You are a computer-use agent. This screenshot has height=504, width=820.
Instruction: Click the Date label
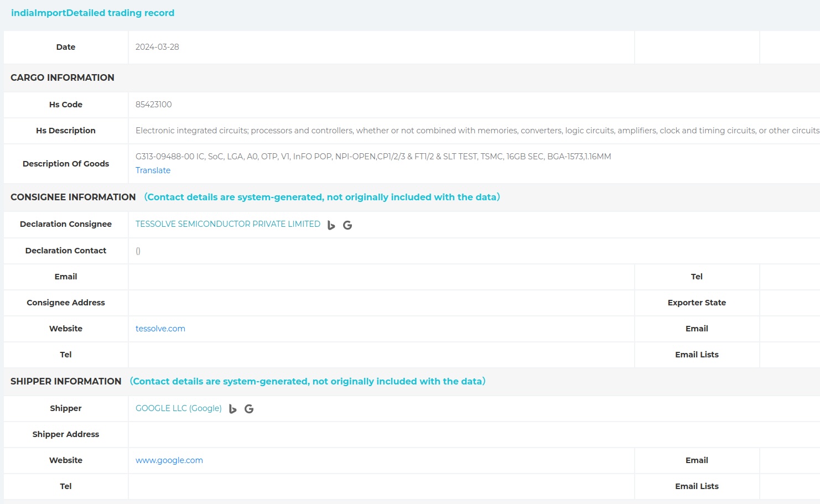(x=66, y=47)
